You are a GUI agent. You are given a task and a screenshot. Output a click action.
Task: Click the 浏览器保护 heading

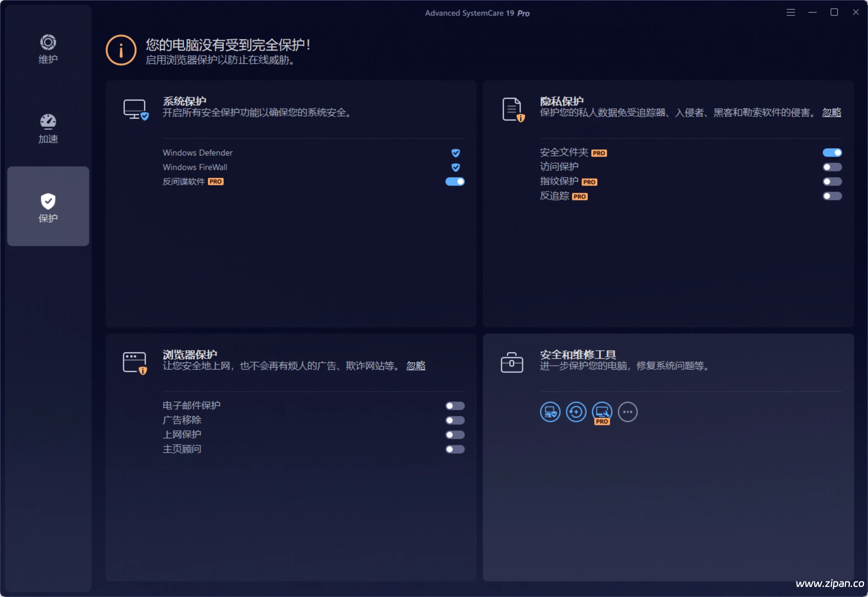tap(190, 355)
